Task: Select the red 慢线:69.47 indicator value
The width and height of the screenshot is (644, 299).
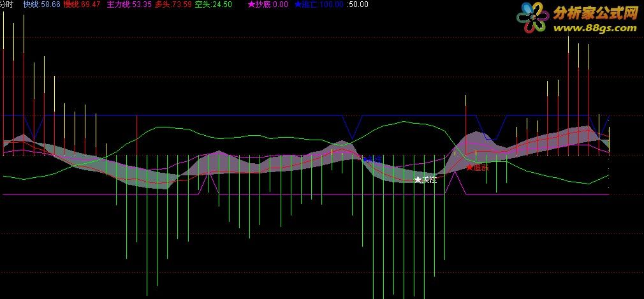Action: coord(82,5)
